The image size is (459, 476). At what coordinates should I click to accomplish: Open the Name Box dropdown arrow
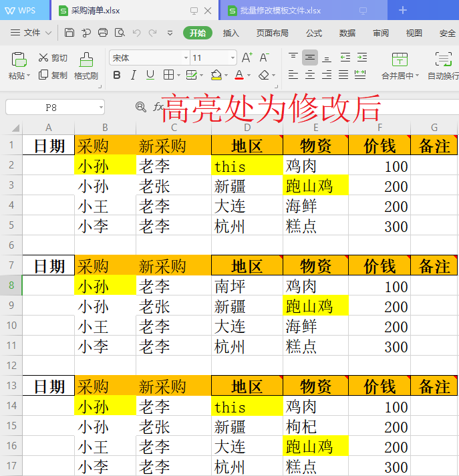(x=101, y=107)
